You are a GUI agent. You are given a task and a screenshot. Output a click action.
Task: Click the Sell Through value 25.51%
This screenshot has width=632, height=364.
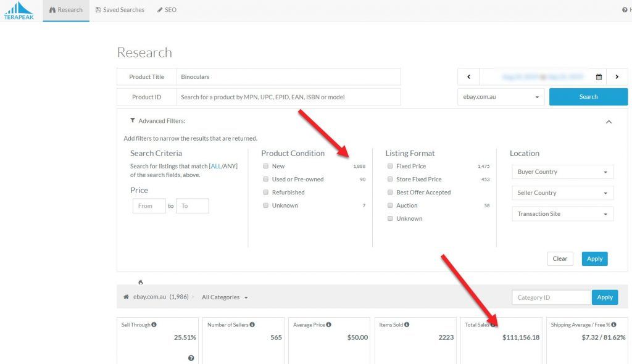(x=185, y=337)
